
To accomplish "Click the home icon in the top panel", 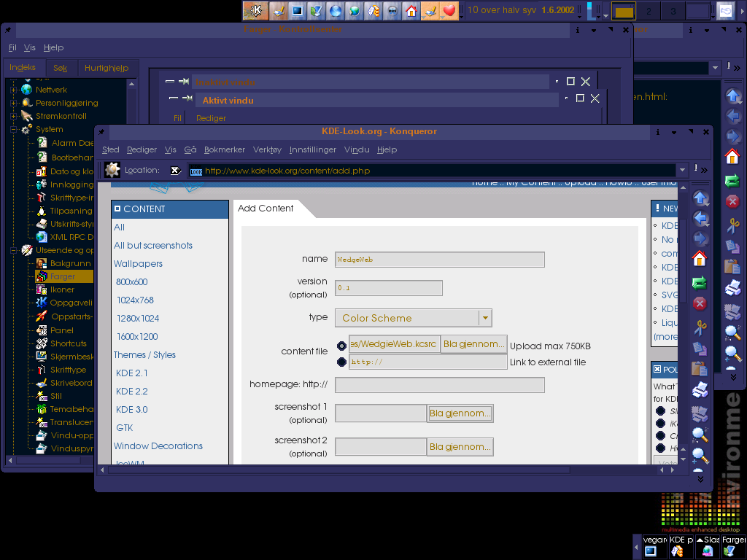I will (x=411, y=10).
